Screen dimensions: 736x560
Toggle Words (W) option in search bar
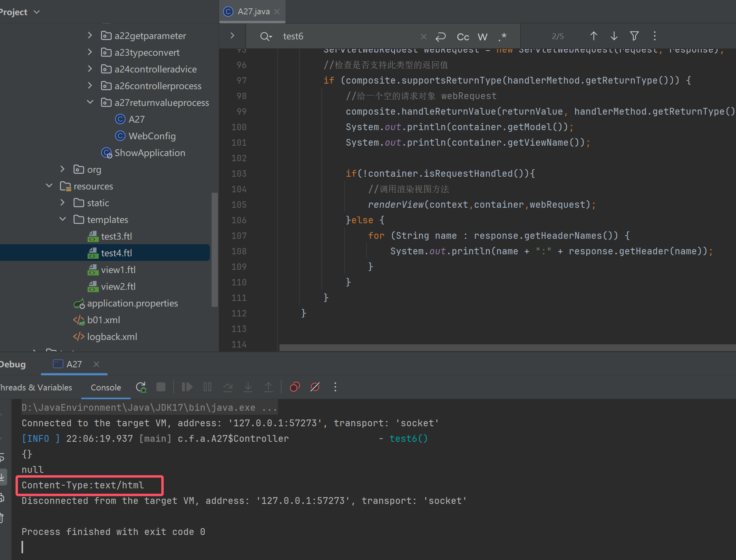click(x=482, y=37)
